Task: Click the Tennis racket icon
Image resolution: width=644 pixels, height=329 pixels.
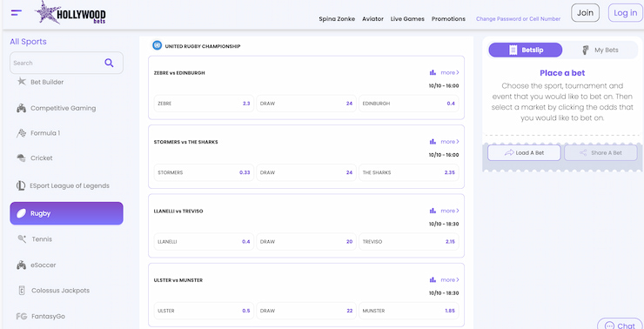Action: (x=22, y=238)
